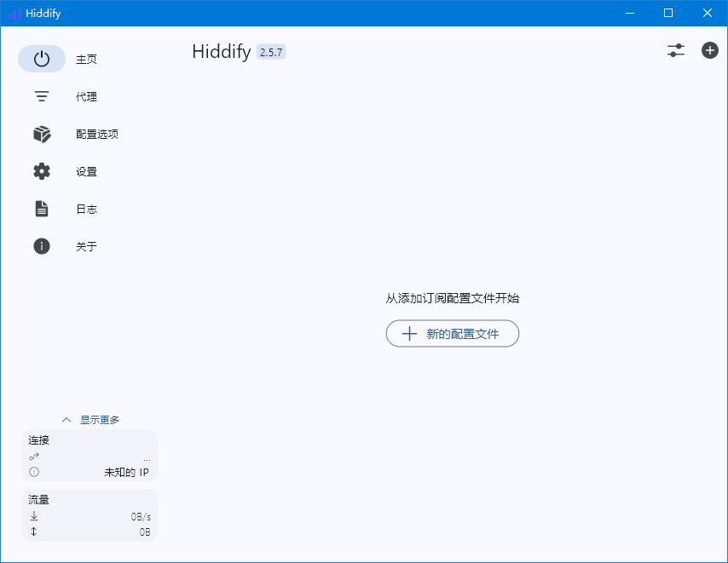
Task: Click the version badge 2.5.7
Action: [x=271, y=52]
